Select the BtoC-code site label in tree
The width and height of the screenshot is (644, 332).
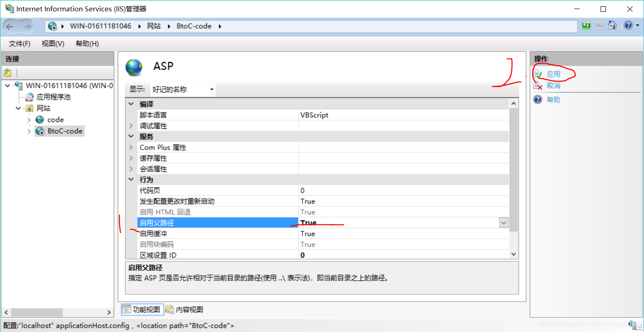[x=65, y=131]
